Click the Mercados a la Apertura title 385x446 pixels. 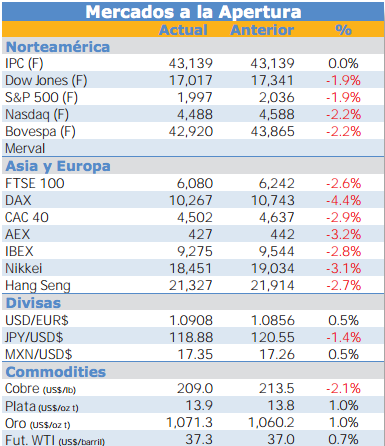tap(193, 12)
